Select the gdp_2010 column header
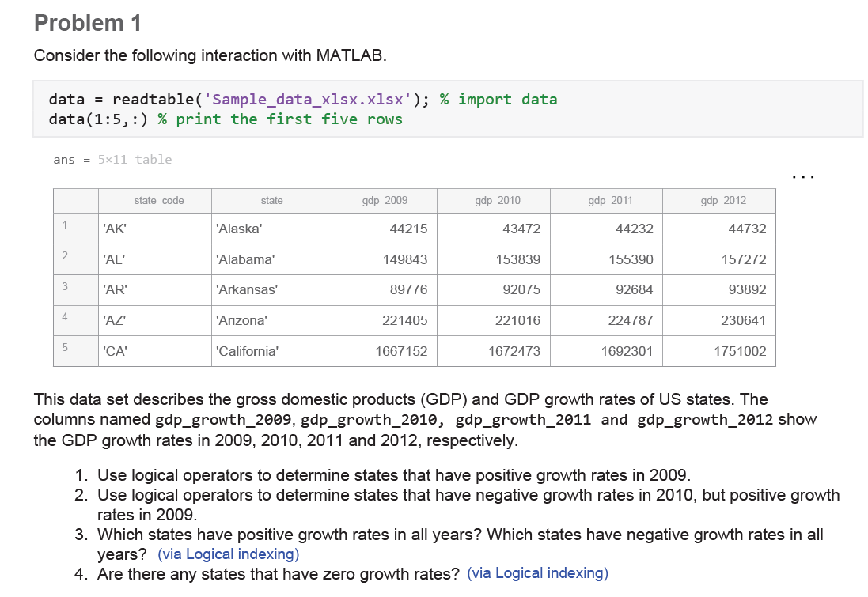Viewport: 868px width, 597px height. click(494, 201)
